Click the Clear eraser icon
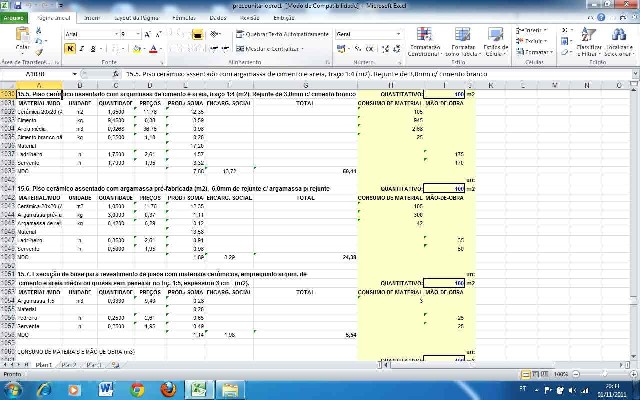Viewport: 640px width, 400px height. coord(565,52)
